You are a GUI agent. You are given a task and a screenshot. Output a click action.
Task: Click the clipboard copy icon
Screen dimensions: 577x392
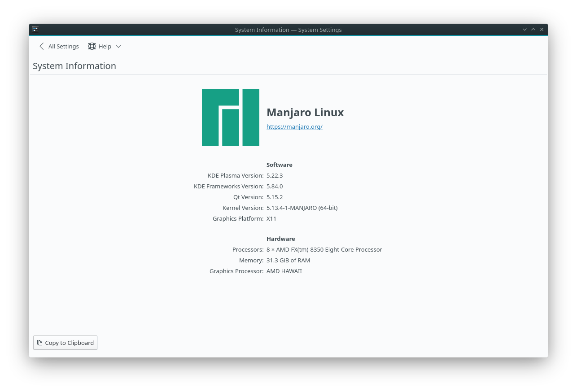coord(40,343)
